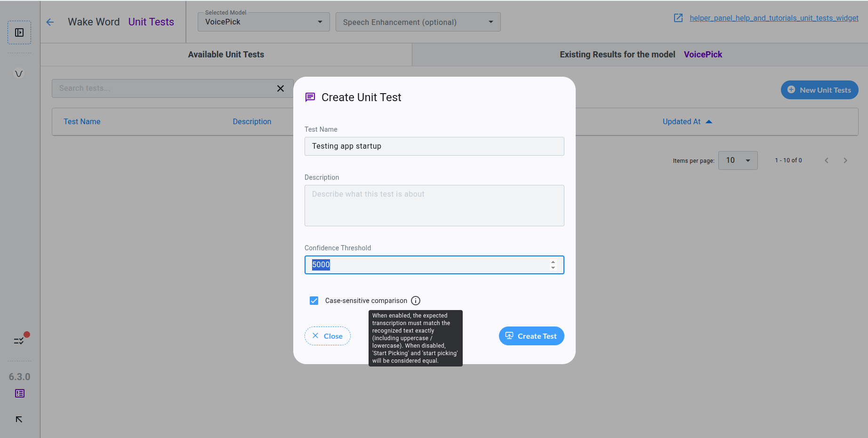This screenshot has width=868, height=438.
Task: Click the Create Unit Test dialog header icon
Action: (310, 97)
